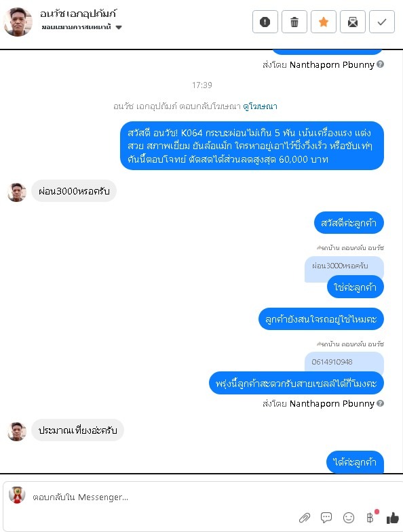Open payment request baht icon
This screenshot has width=403, height=532.
click(371, 516)
